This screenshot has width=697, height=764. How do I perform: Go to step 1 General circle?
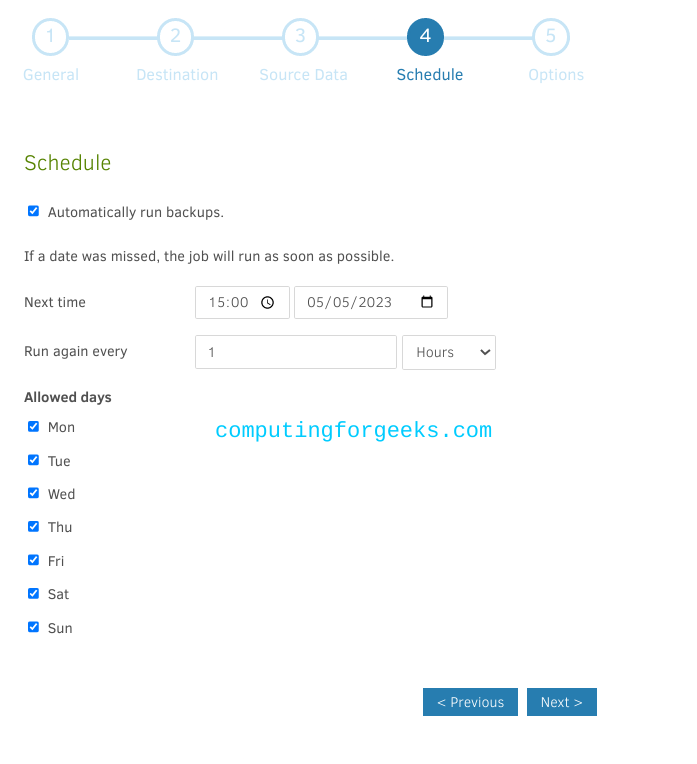coord(50,37)
